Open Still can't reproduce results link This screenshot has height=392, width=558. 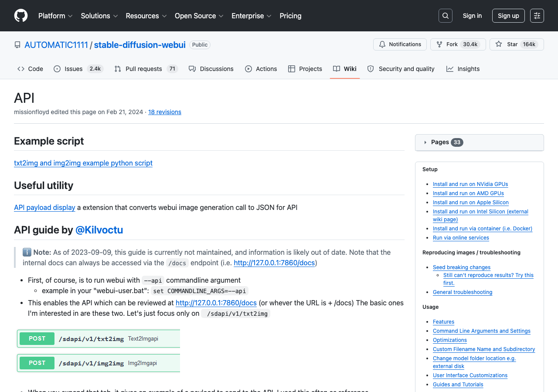click(x=488, y=279)
